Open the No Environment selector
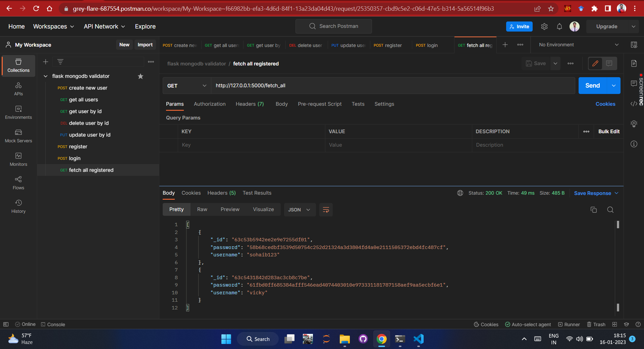 pos(577,44)
